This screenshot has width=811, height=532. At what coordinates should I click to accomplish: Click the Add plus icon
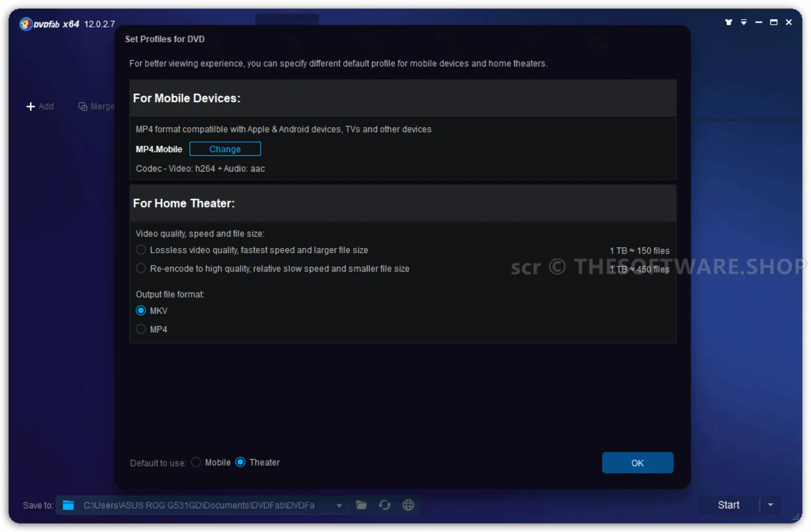tap(31, 107)
